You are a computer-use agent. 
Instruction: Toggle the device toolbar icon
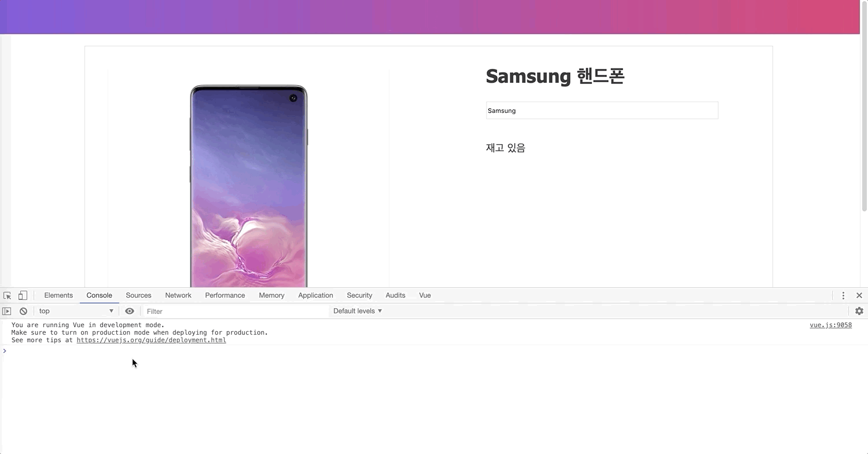(x=23, y=295)
